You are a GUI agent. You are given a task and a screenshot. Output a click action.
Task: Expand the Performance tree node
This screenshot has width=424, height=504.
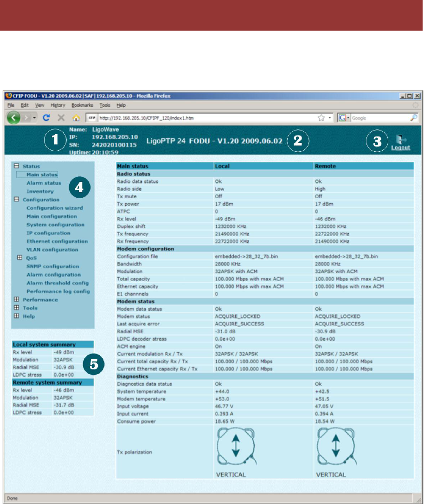pyautogui.click(x=16, y=300)
